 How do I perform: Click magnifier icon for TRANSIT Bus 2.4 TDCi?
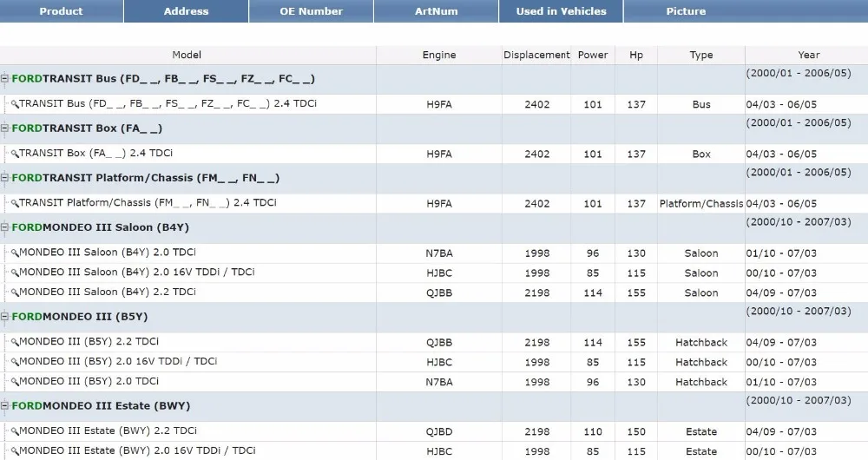15,104
